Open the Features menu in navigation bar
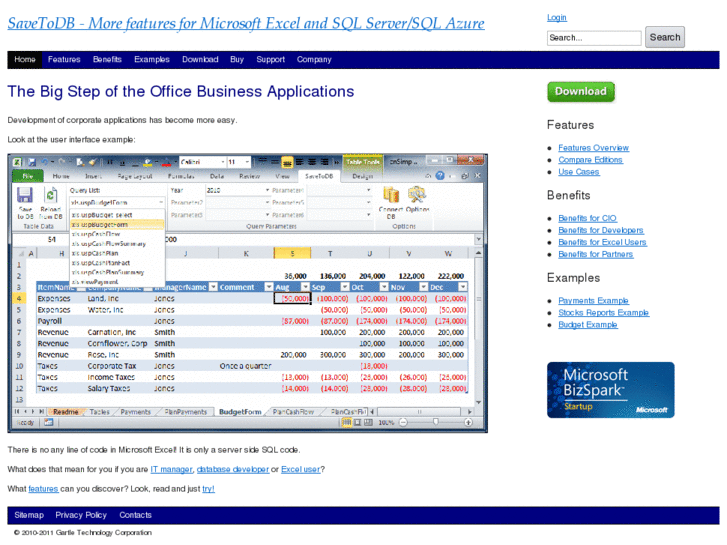The height and width of the screenshot is (545, 727). point(64,59)
